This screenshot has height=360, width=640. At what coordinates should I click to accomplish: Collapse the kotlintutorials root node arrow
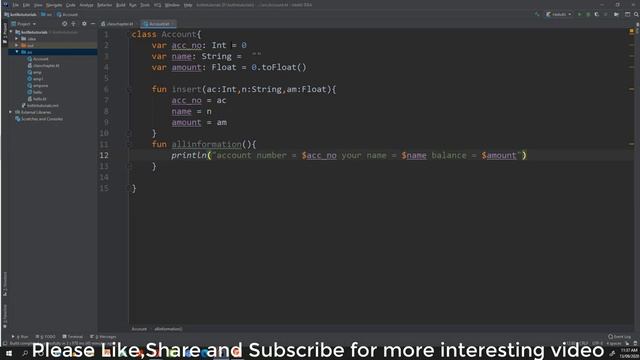coord(11,32)
